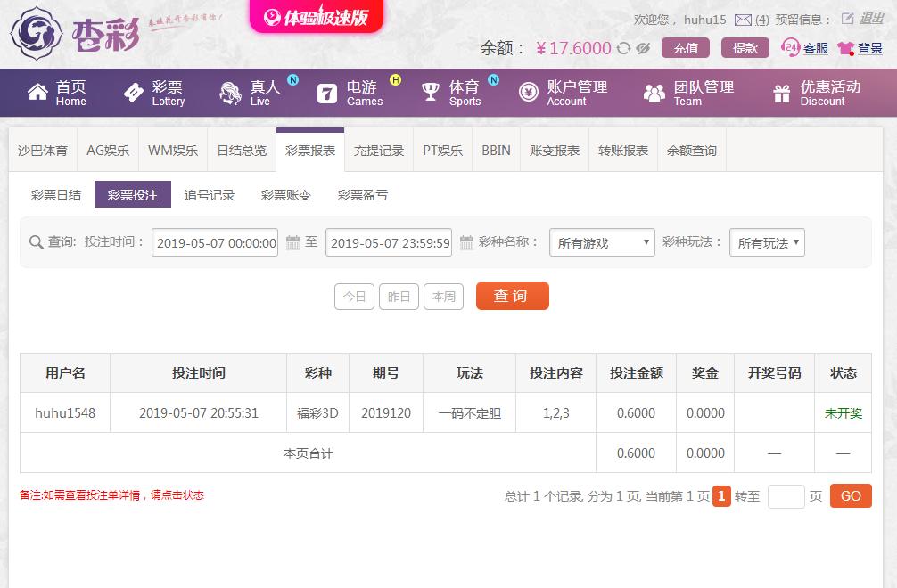Open the mail envelope messages icon
This screenshot has width=897, height=588.
[x=743, y=20]
